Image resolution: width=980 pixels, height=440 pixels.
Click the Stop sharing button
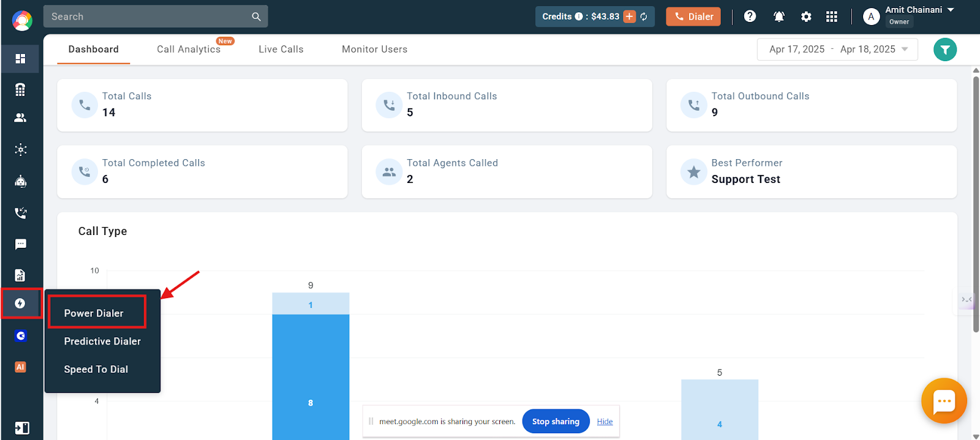556,422
